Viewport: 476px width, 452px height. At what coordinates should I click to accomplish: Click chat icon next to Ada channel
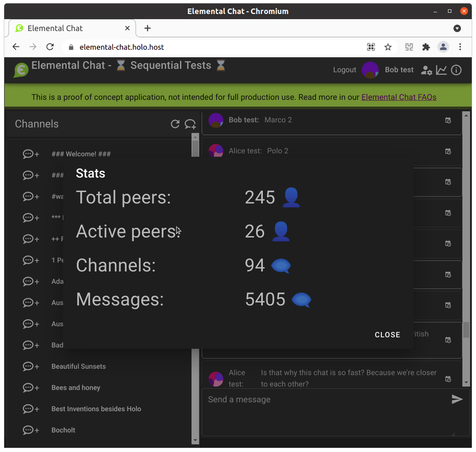[31, 281]
